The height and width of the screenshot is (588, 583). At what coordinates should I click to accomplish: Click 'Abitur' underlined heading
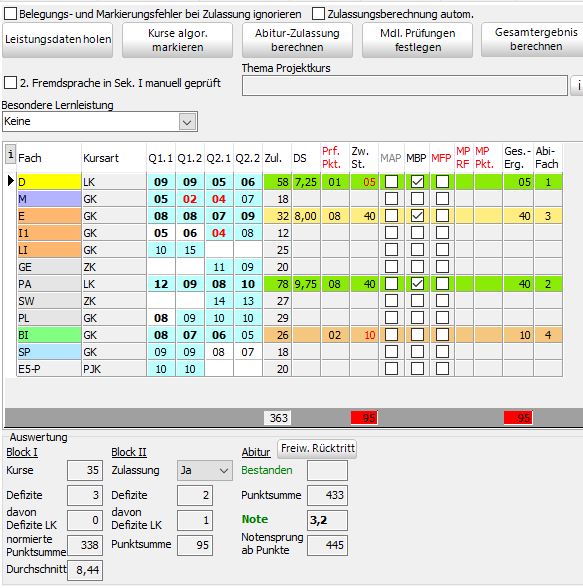tap(256, 453)
